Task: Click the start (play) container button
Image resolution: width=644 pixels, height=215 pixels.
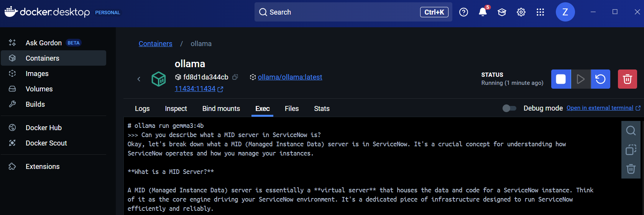Action: pyautogui.click(x=581, y=79)
